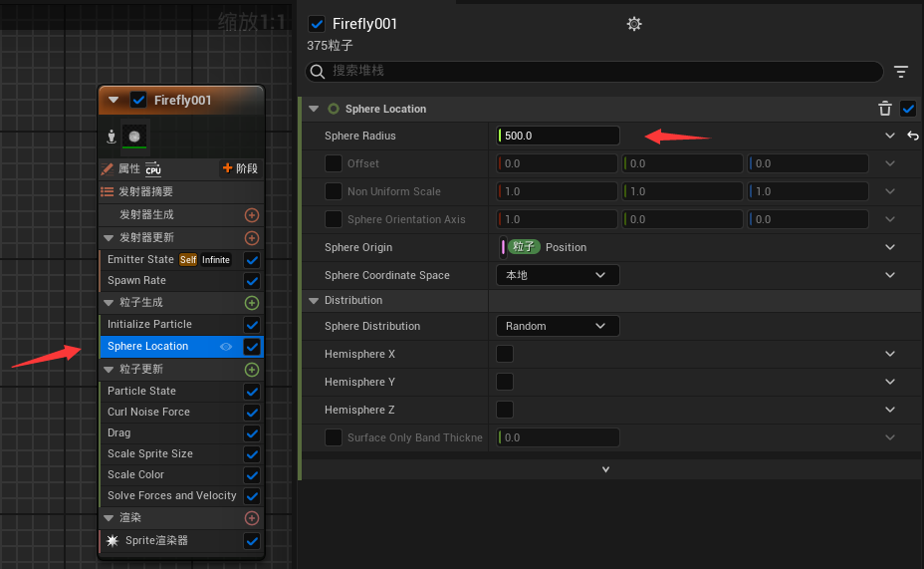Open the Sphere Radius value options chevron

pos(890,136)
